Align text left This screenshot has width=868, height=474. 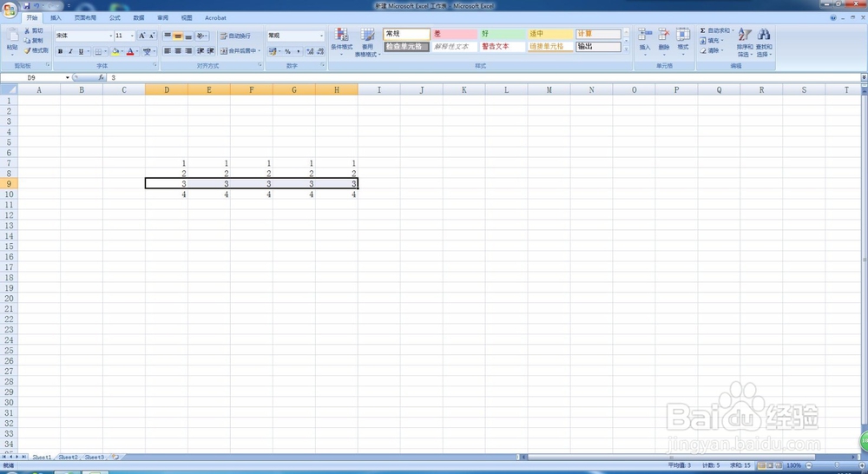coord(168,51)
